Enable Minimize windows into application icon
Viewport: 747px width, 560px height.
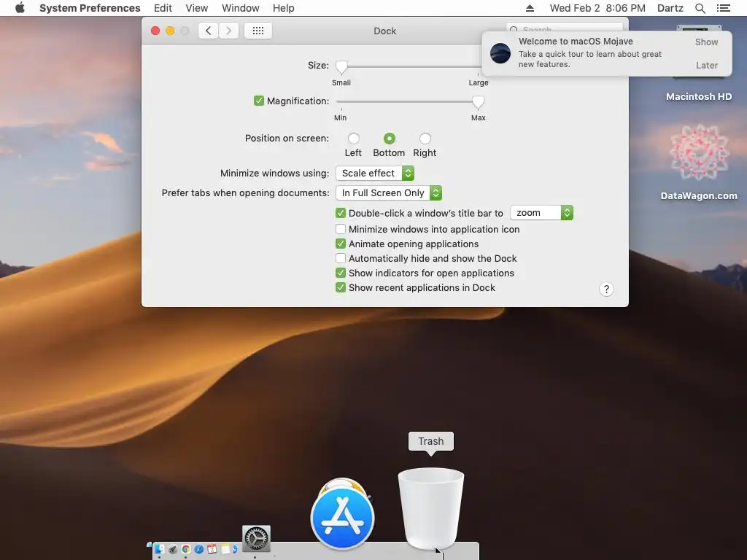tap(340, 229)
